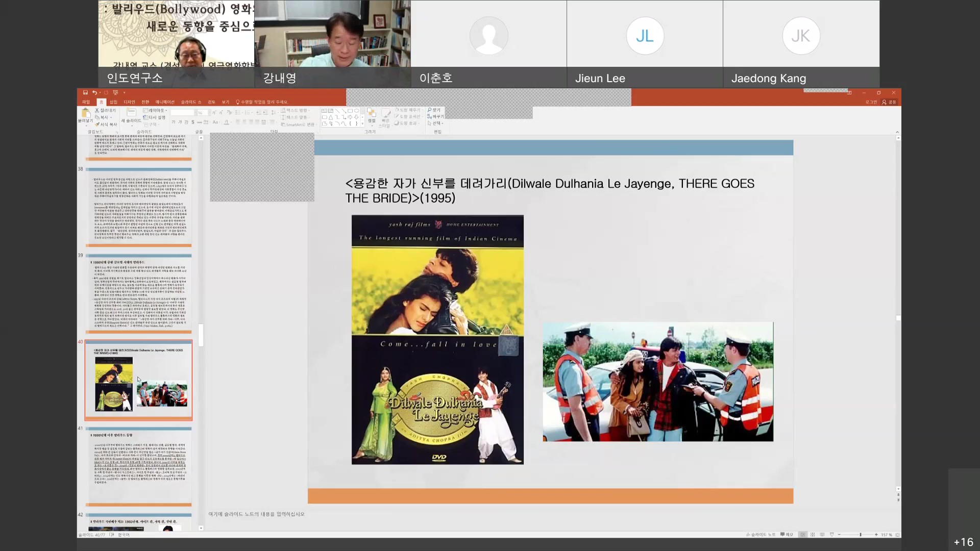This screenshot has width=980, height=551.
Task: Open the quick access toolbar customize arrow
Action: coord(125,93)
